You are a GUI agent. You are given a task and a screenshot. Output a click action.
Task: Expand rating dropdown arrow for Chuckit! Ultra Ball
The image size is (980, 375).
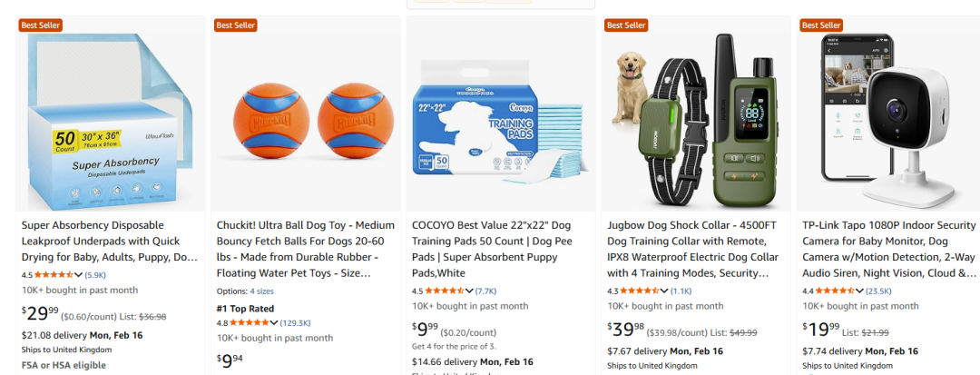274,322
